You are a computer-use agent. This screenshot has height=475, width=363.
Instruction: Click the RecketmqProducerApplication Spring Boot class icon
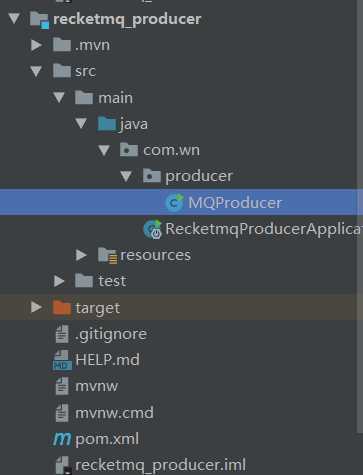(152, 229)
